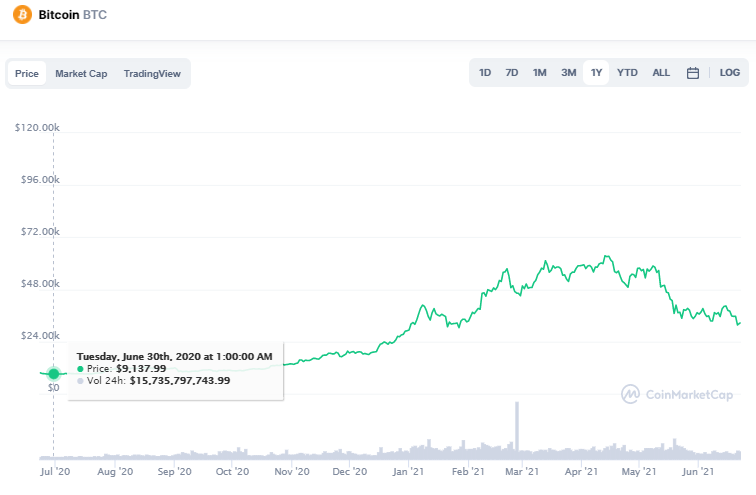Click the $72.00k label on the price axis
756x495 pixels.
coord(40,232)
